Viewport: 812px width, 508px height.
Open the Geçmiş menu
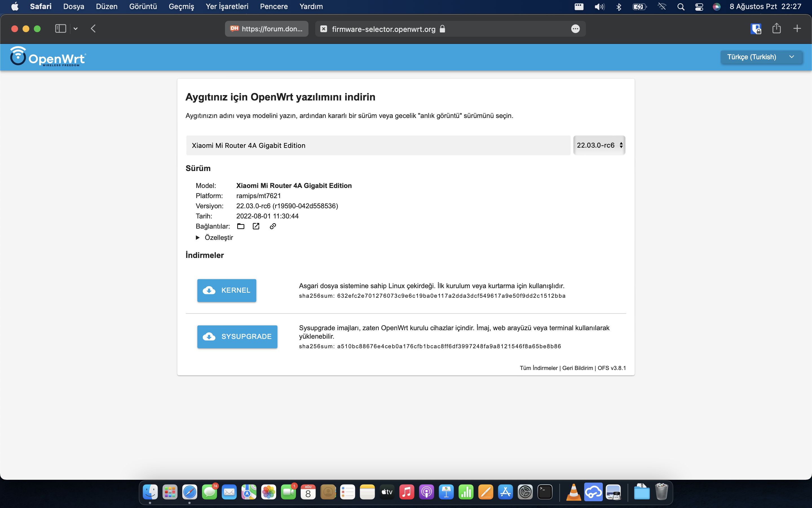(x=181, y=6)
